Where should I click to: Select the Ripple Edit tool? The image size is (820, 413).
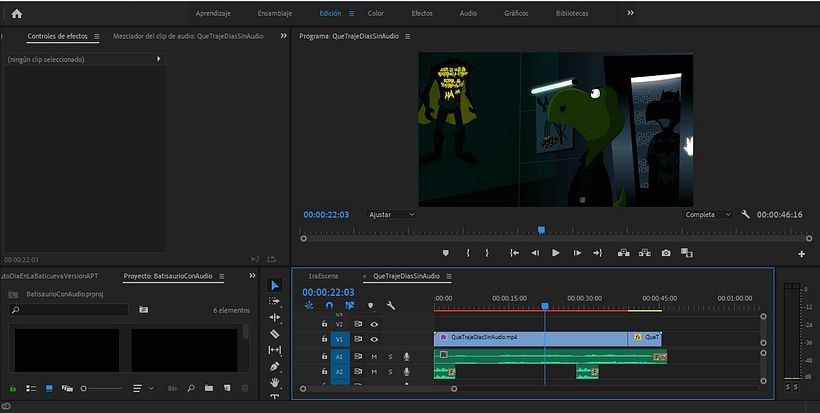point(275,317)
